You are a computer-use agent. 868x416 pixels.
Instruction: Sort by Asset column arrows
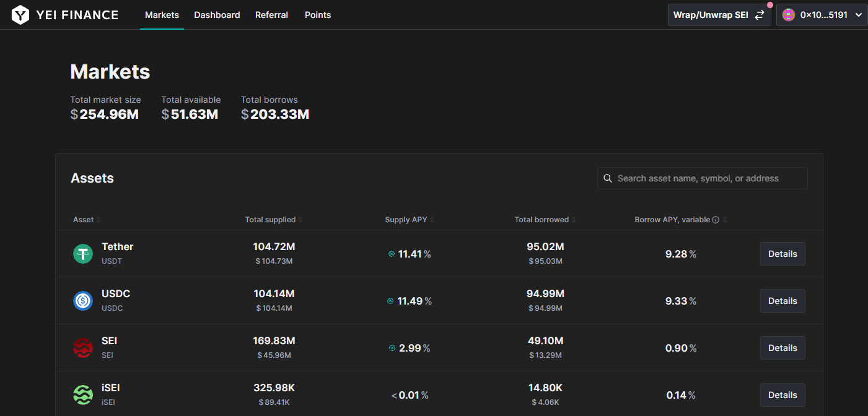(99, 220)
